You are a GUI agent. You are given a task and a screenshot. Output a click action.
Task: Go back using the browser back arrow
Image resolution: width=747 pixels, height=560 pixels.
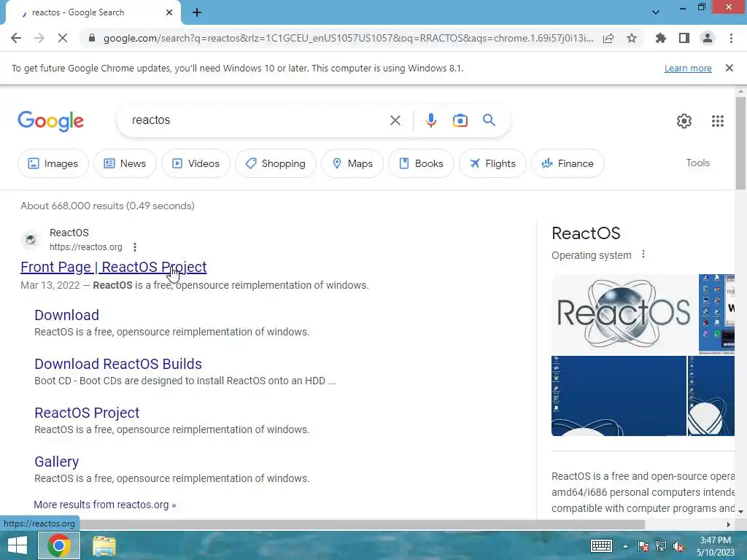coord(16,38)
